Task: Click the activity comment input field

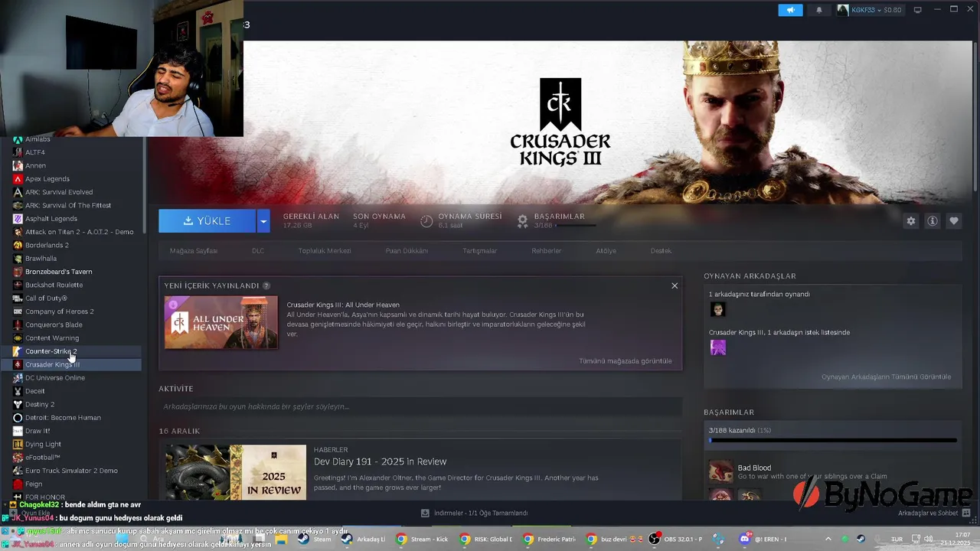Action: (x=420, y=406)
